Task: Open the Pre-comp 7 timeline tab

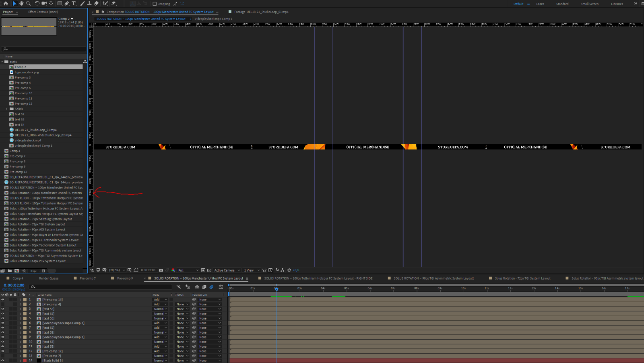Action: (x=88, y=278)
